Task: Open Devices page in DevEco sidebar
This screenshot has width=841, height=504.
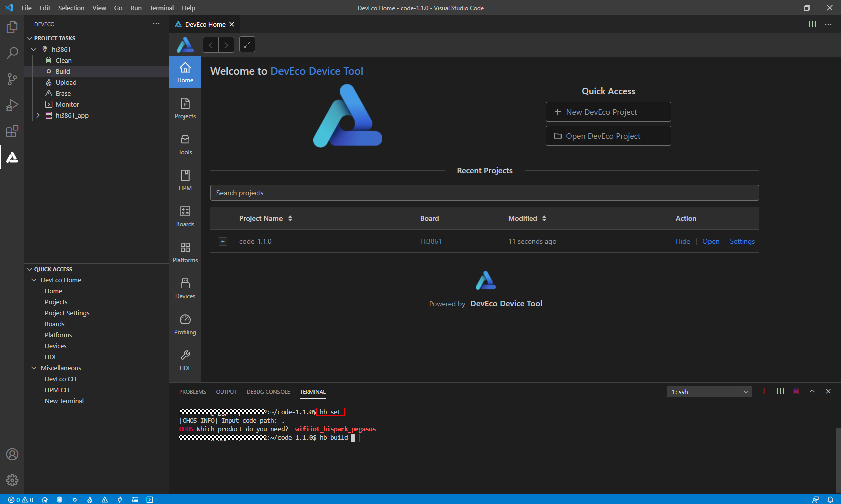Action: pos(185,288)
